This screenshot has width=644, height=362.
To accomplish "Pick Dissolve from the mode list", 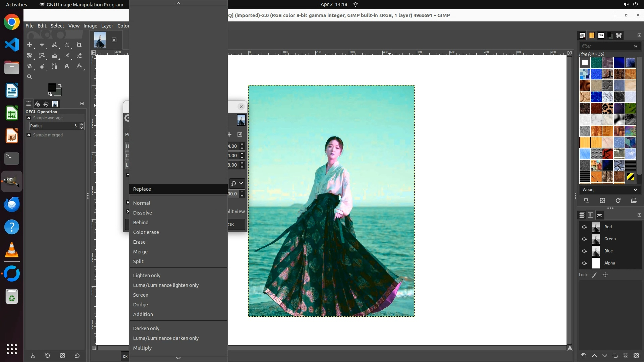I will (143, 213).
